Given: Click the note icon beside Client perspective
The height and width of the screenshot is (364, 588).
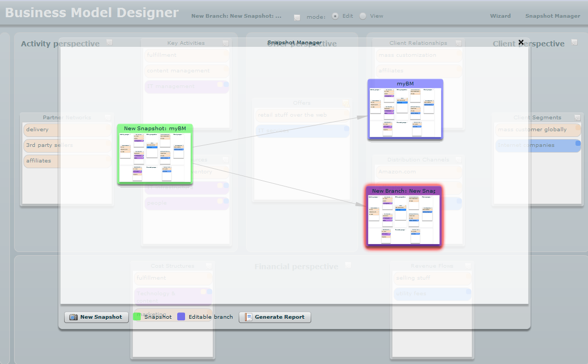Looking at the screenshot, I should click(574, 43).
